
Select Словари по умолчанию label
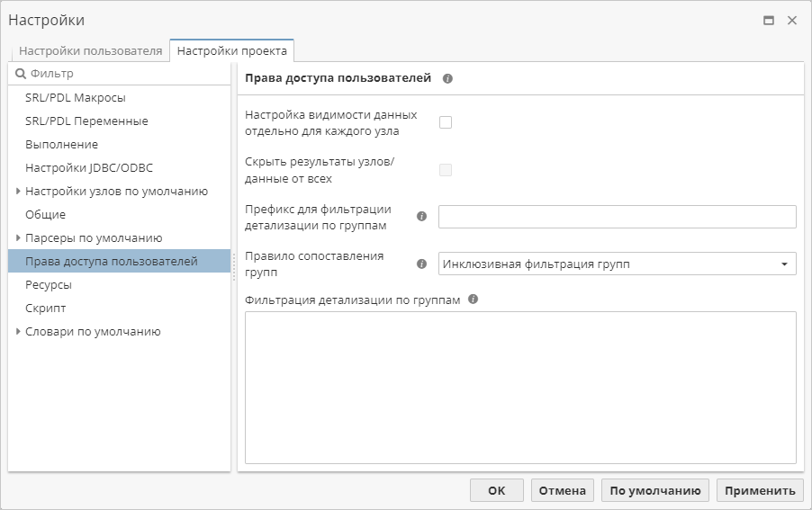(94, 332)
